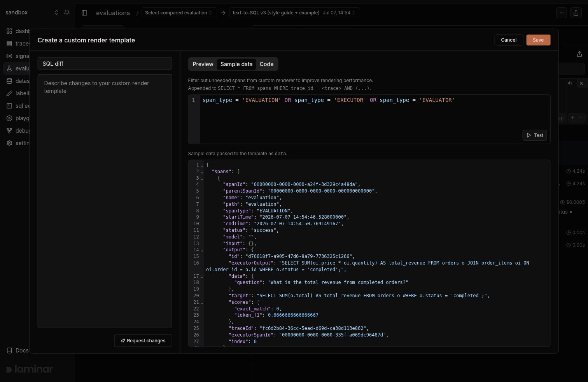
Task: Click the "target" SQL line
Action: coord(359,296)
